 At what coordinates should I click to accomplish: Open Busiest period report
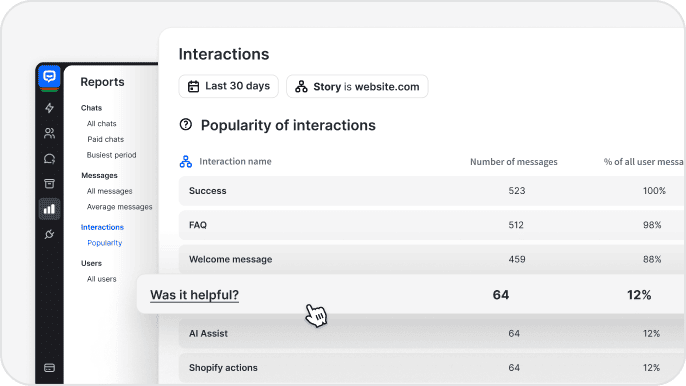click(x=112, y=155)
